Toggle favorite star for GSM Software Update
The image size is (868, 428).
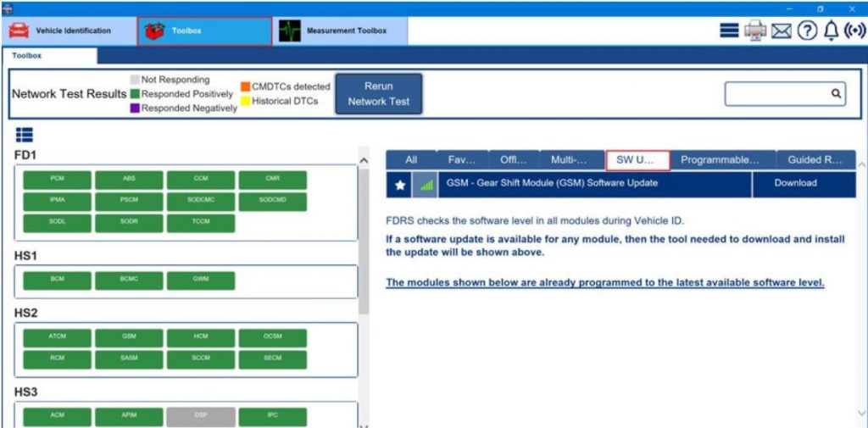[400, 184]
